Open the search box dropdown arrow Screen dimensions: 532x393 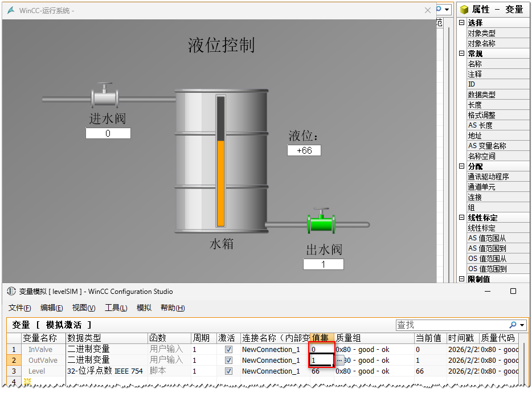[x=522, y=325]
